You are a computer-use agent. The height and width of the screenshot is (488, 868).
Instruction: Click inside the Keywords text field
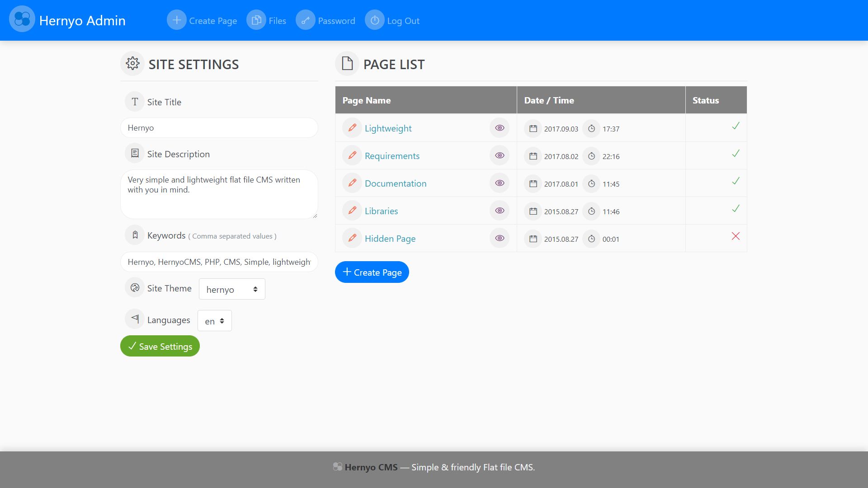pyautogui.click(x=219, y=262)
